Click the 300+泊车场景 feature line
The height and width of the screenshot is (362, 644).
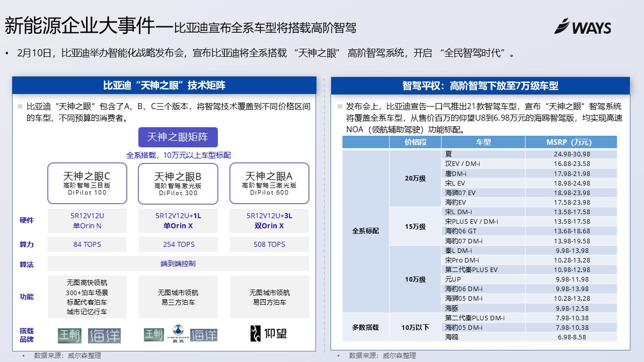click(87, 293)
